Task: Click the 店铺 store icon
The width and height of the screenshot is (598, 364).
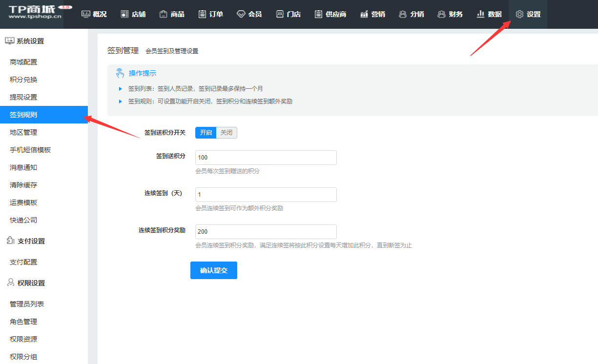Action: click(125, 14)
